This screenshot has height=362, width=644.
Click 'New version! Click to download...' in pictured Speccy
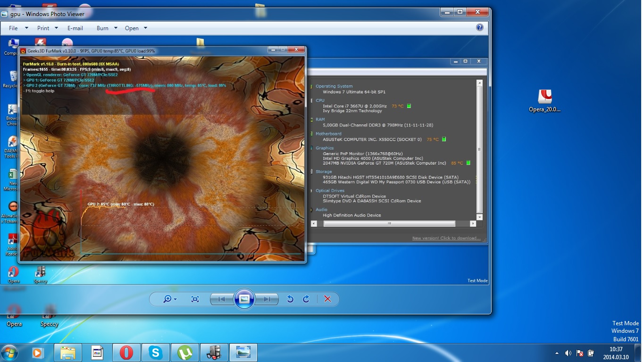[x=446, y=238]
